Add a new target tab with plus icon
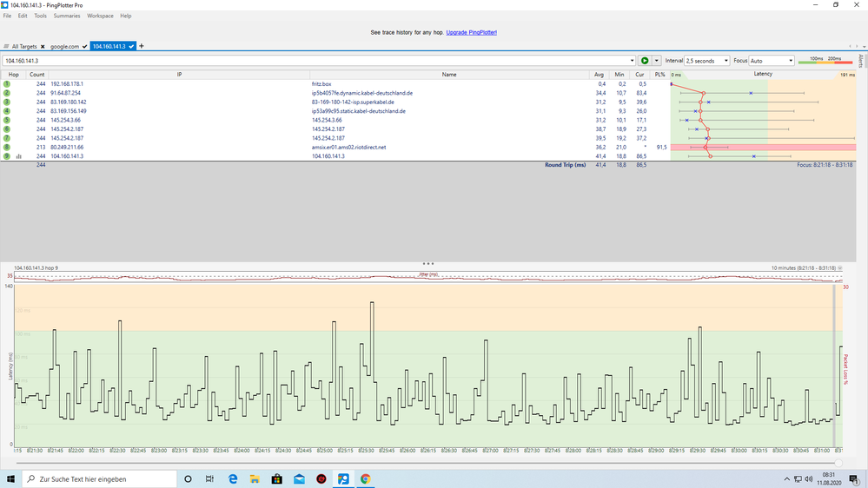This screenshot has width=868, height=488. (x=141, y=46)
